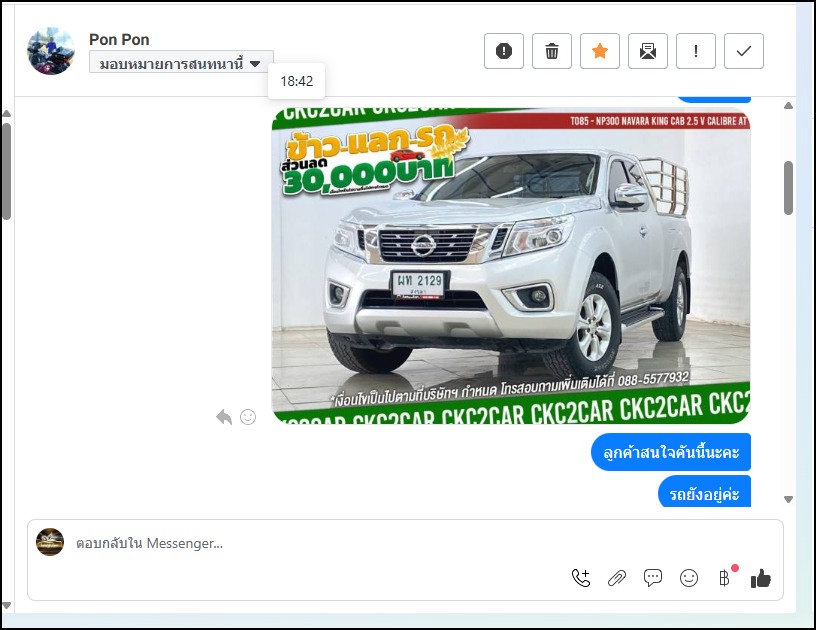This screenshot has width=816, height=630.
Task: Open Pon Pon profile picture
Action: pyautogui.click(x=51, y=51)
